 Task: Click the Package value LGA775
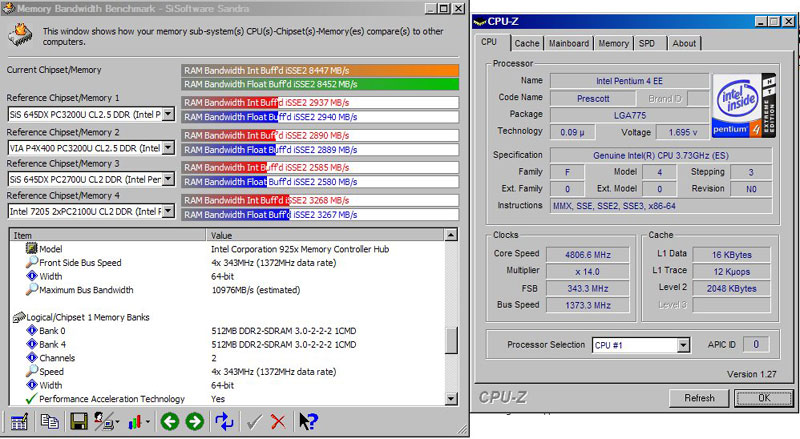click(x=630, y=115)
